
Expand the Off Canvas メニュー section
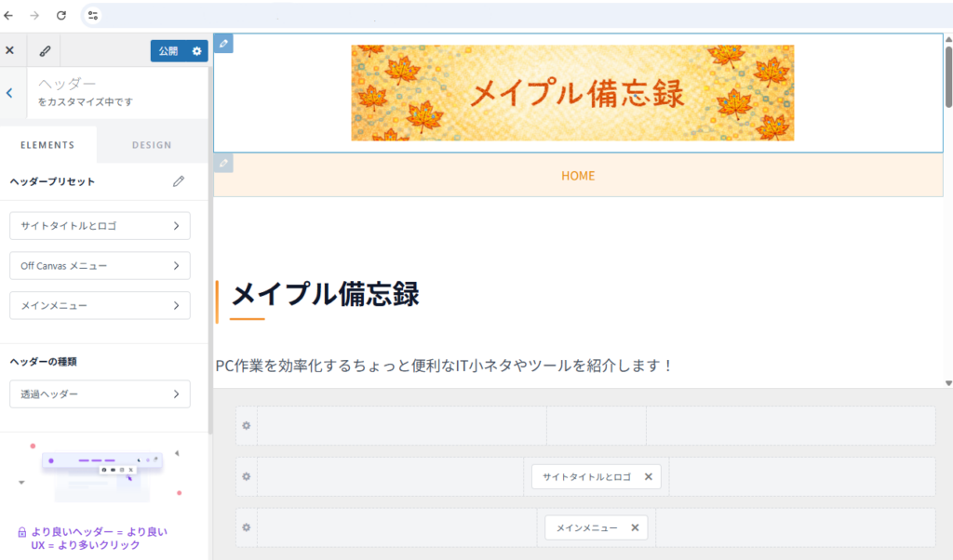[x=100, y=266]
